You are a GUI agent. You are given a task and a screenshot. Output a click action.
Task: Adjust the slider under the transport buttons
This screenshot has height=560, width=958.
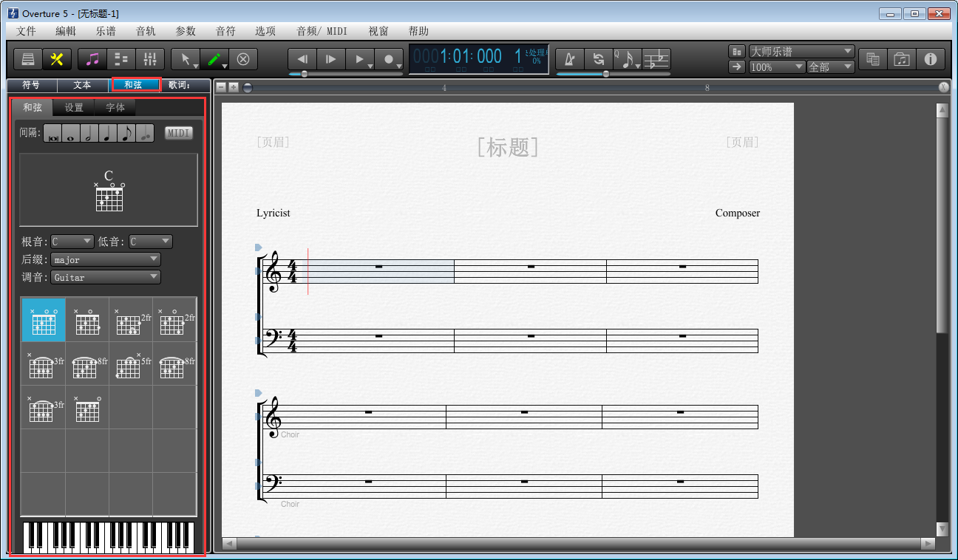point(346,74)
